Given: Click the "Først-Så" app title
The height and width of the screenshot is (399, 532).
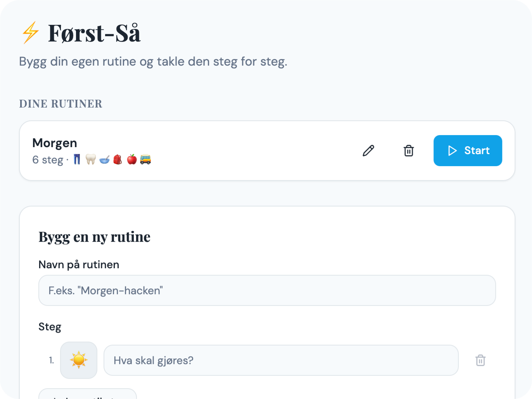Looking at the screenshot, I should [94, 33].
